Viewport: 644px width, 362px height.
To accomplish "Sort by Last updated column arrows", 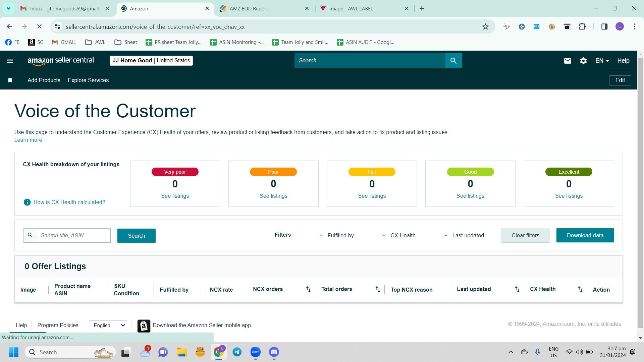I will [517, 289].
